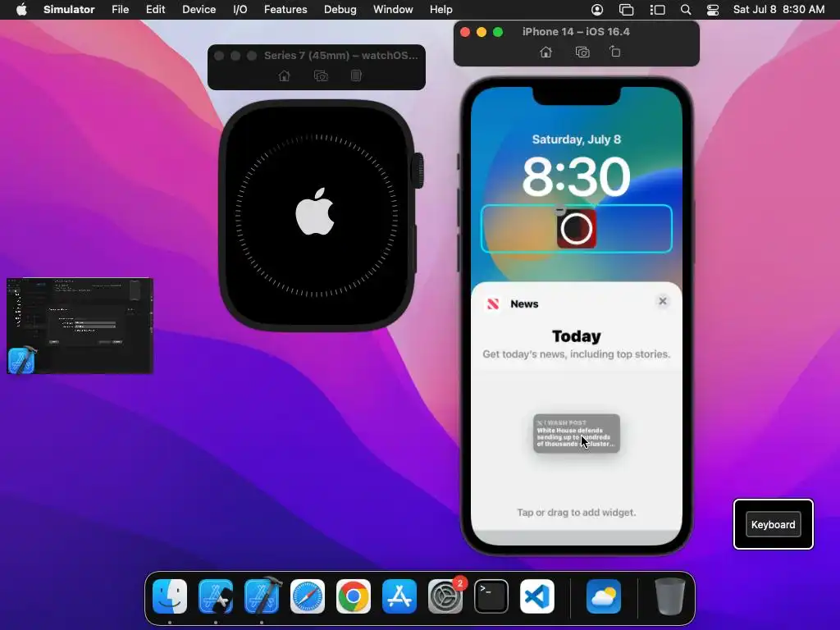Open Control Center in menu bar
The width and height of the screenshot is (840, 630).
[713, 10]
